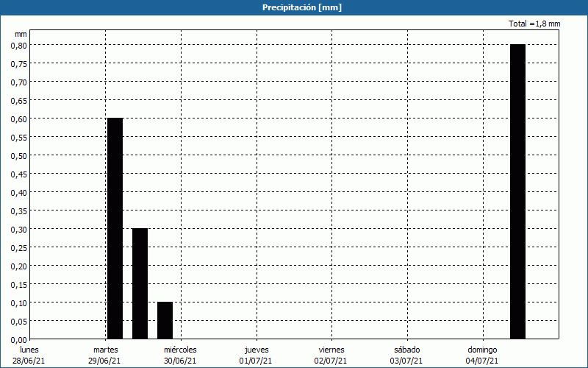Click the sábado 03/07/21 axis label
This screenshot has height=368, width=588.
pyautogui.click(x=407, y=355)
